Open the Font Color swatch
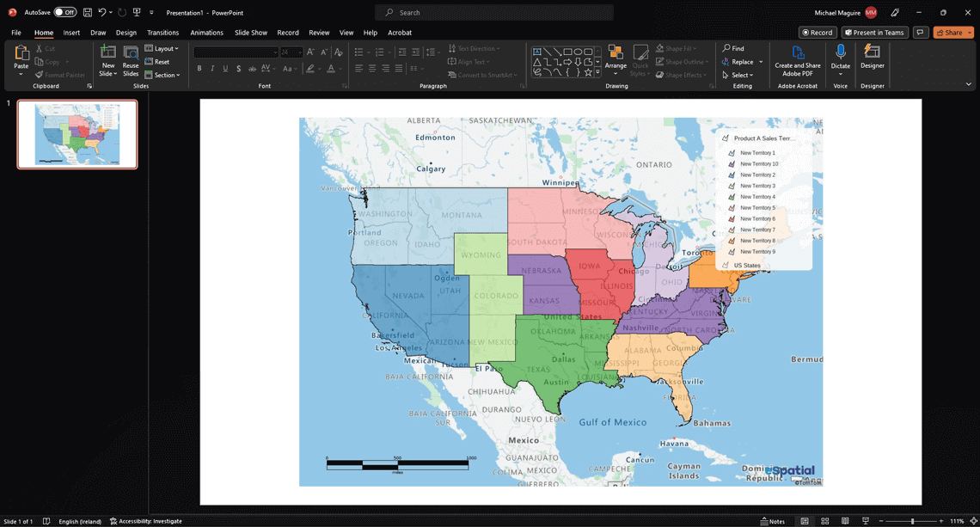Image resolution: width=980 pixels, height=527 pixels. 332,69
